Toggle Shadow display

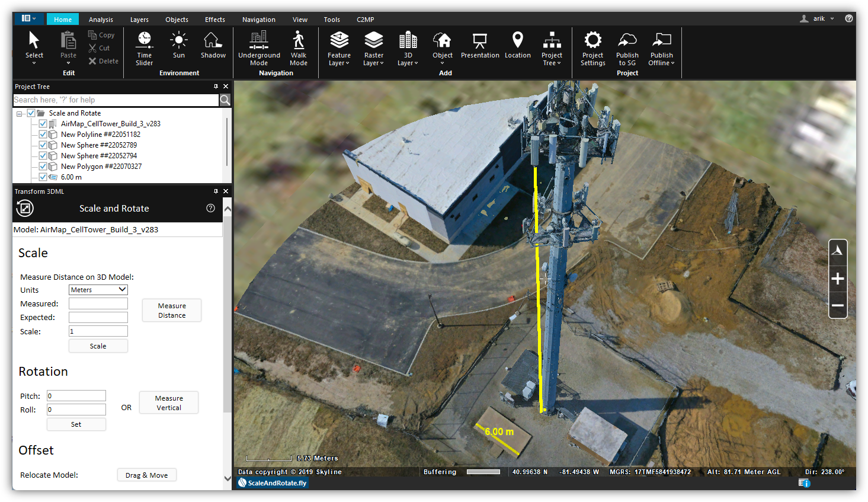(x=213, y=49)
